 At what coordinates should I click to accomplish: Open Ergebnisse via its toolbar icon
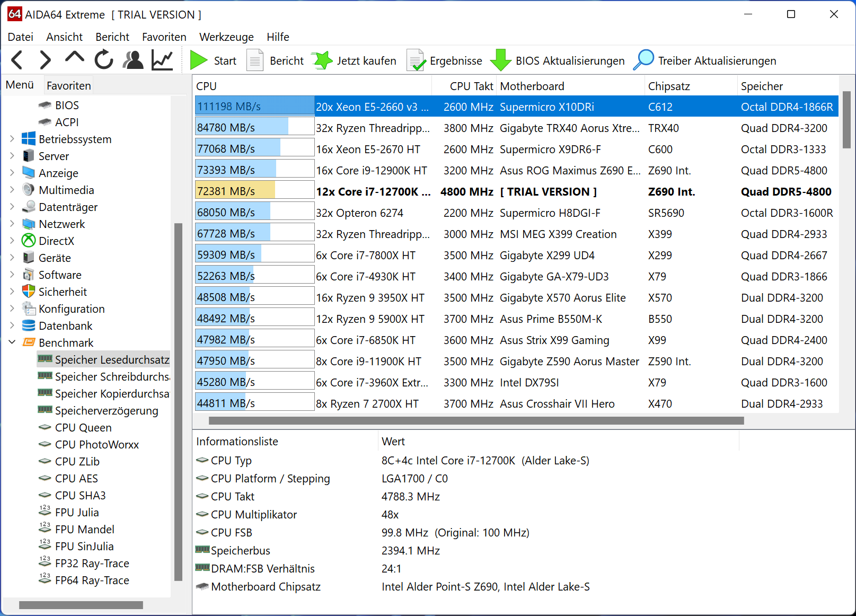[x=416, y=60]
